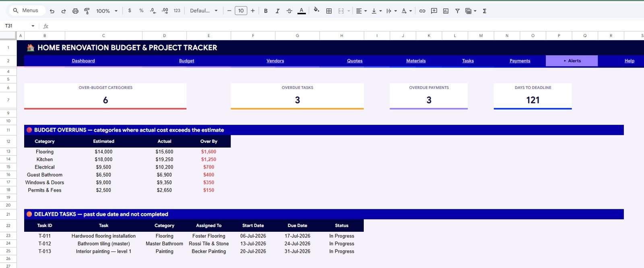
Task: Click the font size field
Action: [x=241, y=11]
